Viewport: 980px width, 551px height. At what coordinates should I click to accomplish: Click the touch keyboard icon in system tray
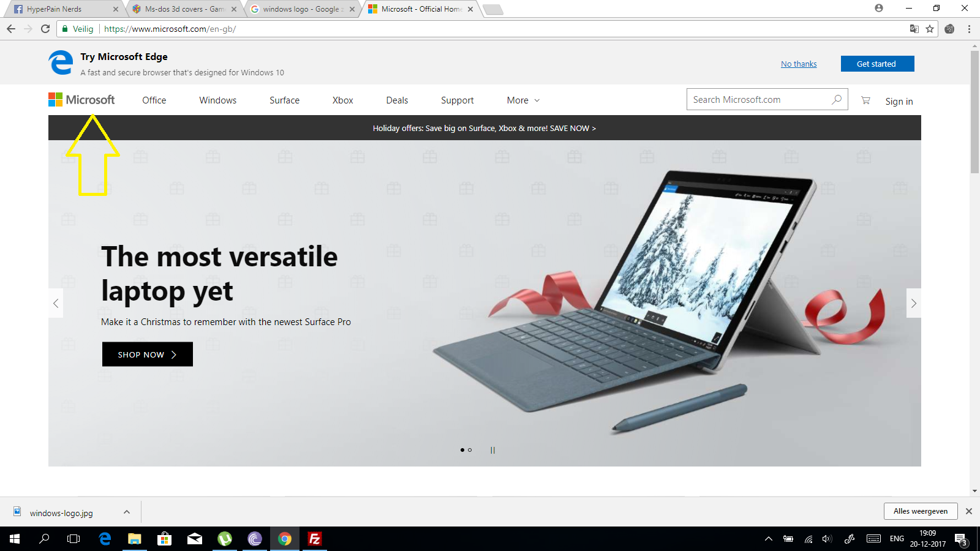click(x=873, y=539)
